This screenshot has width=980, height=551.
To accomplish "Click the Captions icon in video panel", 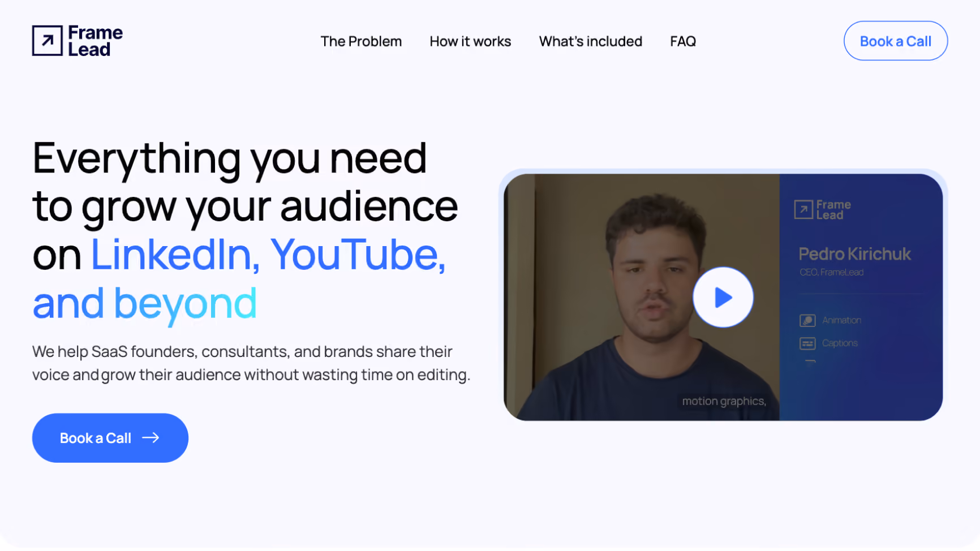I will coord(807,343).
